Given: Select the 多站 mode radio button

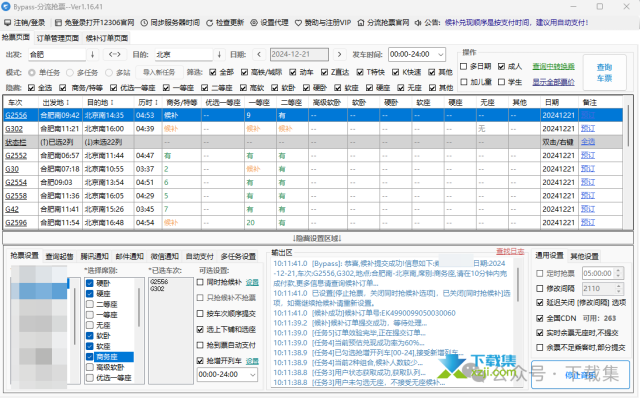Looking at the screenshot, I should 109,73.
